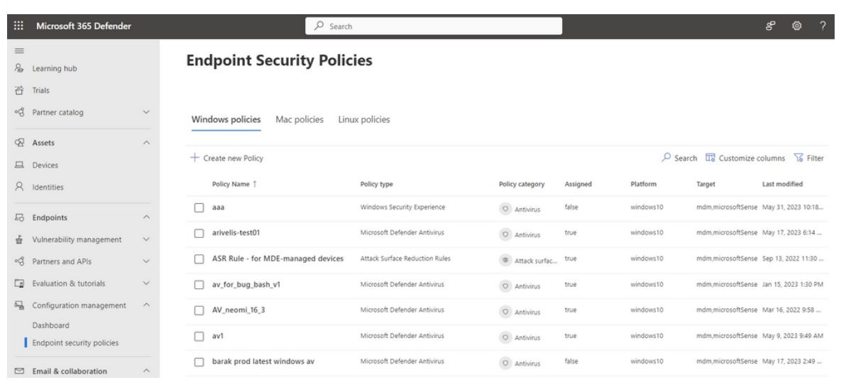Expand the Partner catalog chevron
The height and width of the screenshot is (385, 868).
146,112
